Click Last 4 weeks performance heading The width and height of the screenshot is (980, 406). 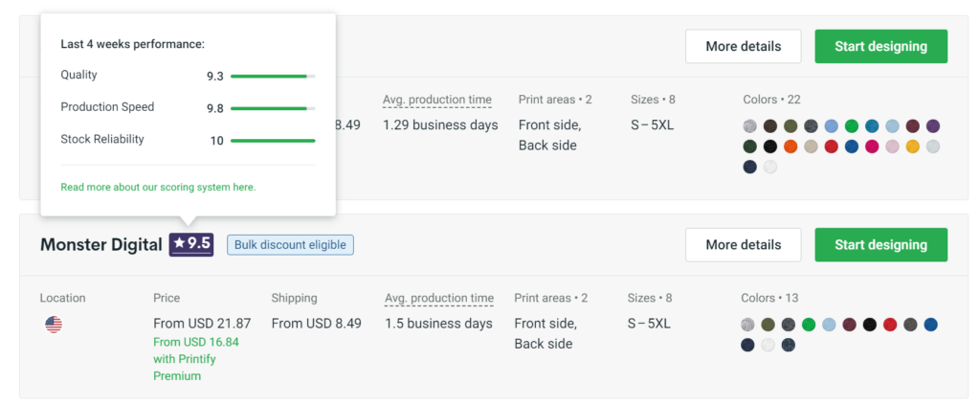(132, 44)
